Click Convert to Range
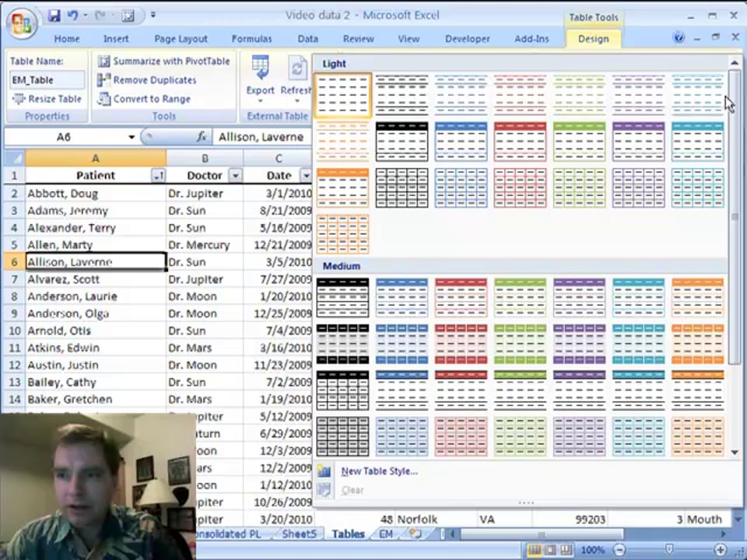This screenshot has height=560, width=747. tap(144, 99)
